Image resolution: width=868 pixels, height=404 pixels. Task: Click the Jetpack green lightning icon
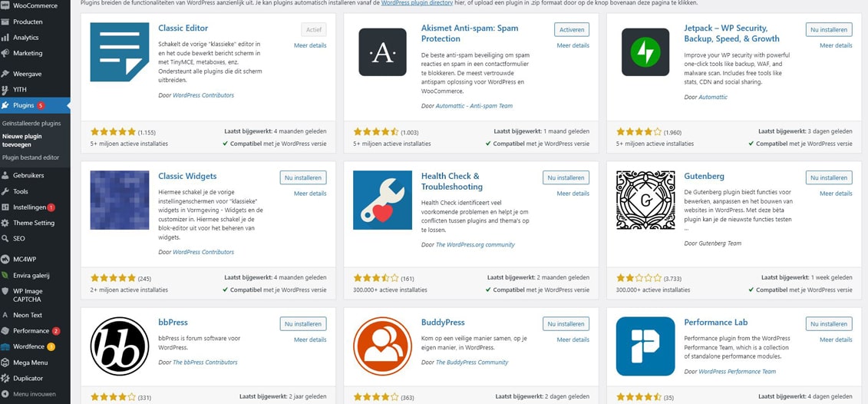645,52
